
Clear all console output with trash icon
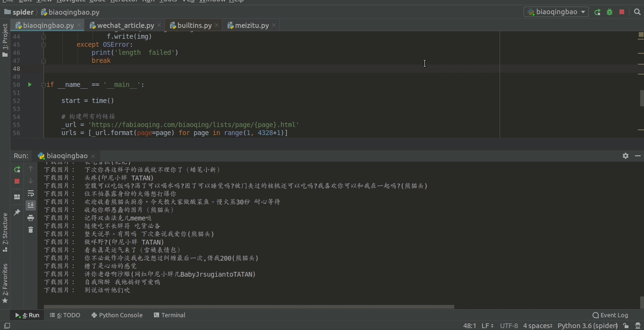click(x=31, y=230)
